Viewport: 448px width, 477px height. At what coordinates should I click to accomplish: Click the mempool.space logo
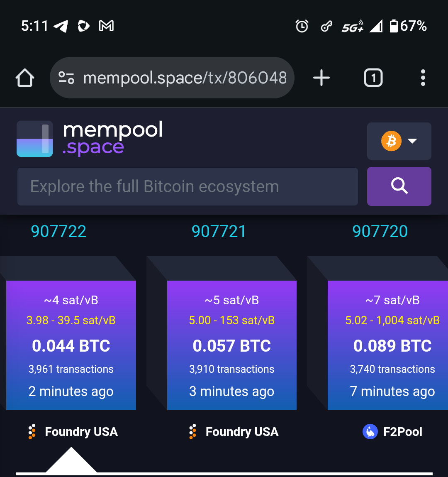[90, 139]
